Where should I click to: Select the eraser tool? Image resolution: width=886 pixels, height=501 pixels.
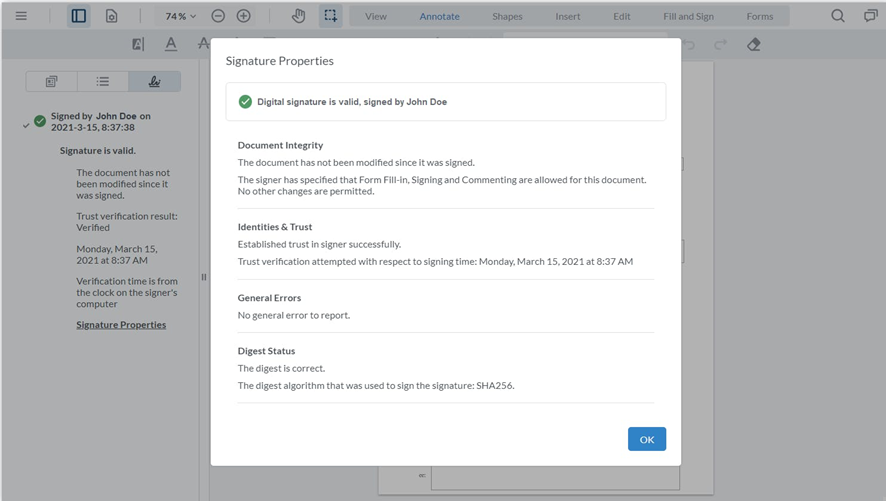(x=753, y=44)
